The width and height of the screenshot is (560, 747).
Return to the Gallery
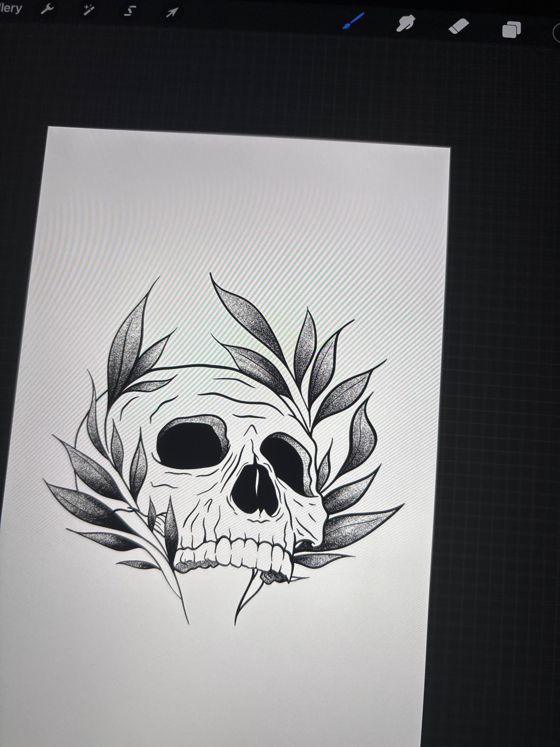(x=10, y=8)
